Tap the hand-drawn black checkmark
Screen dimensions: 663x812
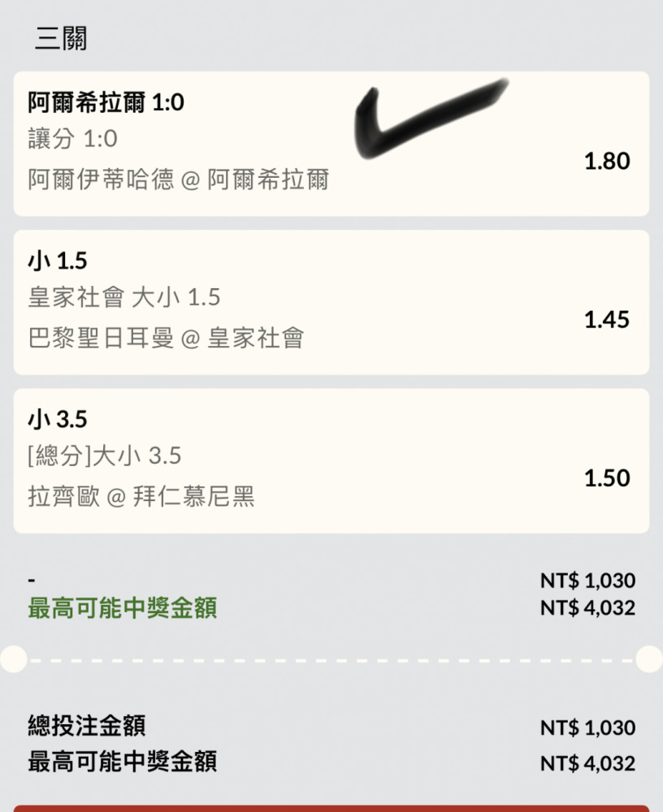click(x=431, y=119)
